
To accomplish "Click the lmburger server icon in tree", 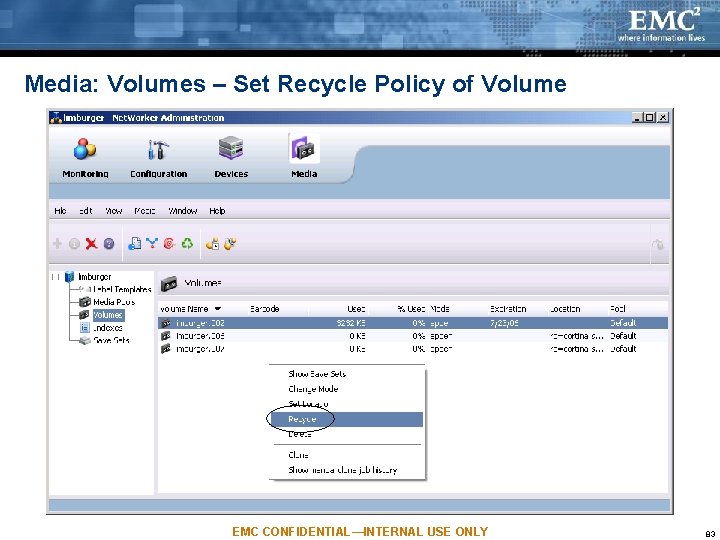I will point(69,276).
